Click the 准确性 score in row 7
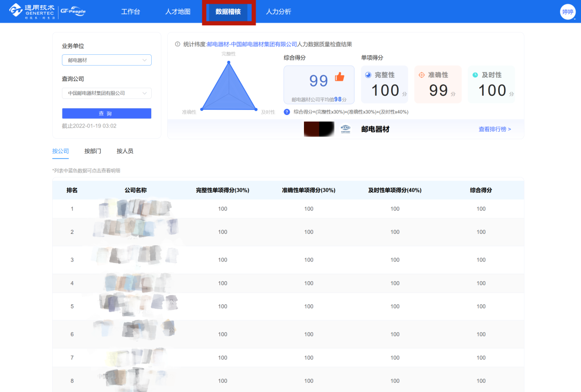The image size is (581, 392). click(309, 358)
